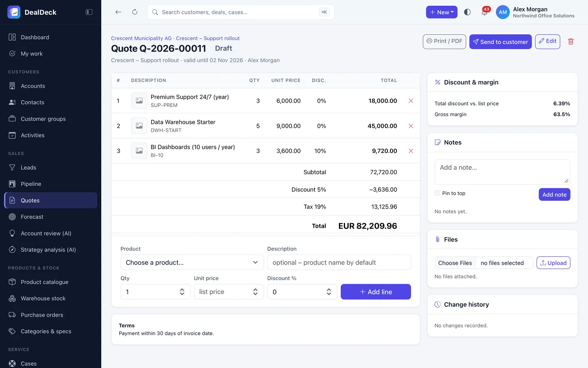
Task: Click BI Dashboards image placeholder
Action: click(139, 151)
